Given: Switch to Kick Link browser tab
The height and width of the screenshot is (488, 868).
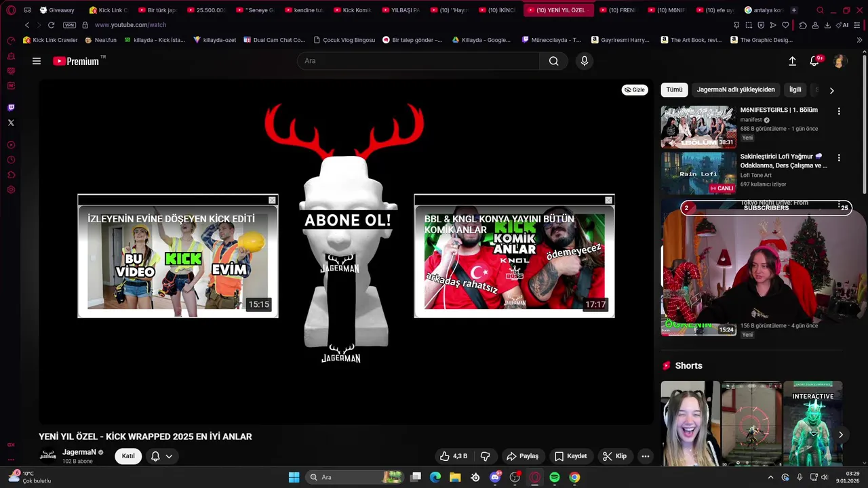Looking at the screenshot, I should (108, 10).
